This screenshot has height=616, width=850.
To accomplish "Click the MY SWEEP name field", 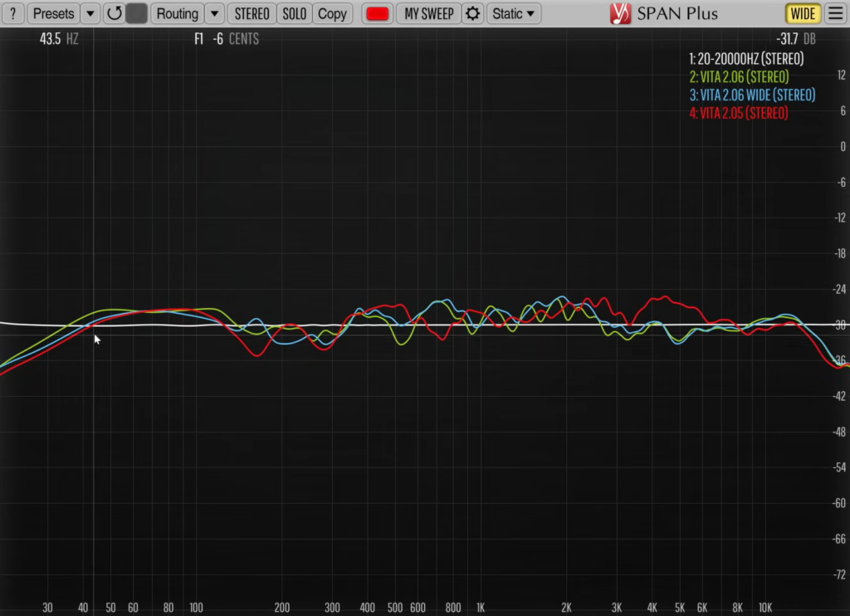I will 429,13.
